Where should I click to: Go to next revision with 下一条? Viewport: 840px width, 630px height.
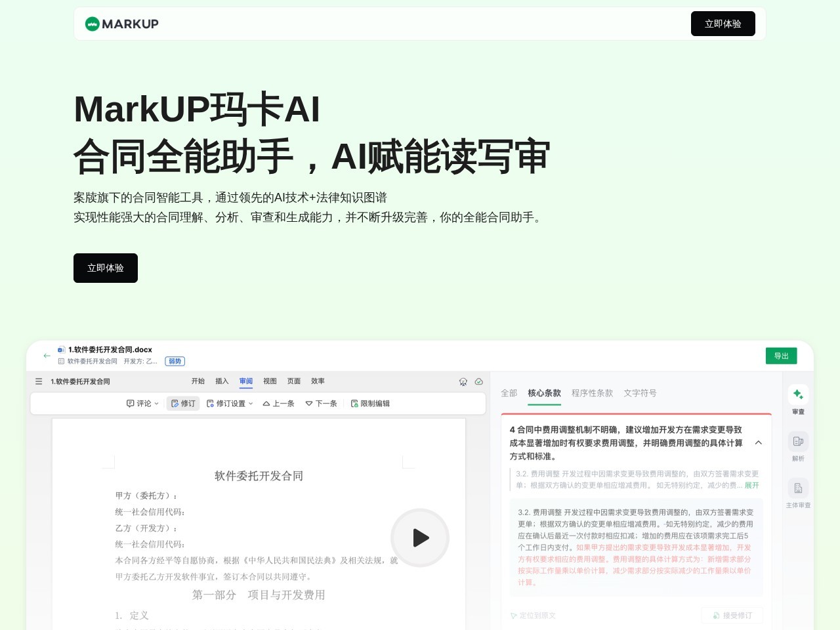321,404
